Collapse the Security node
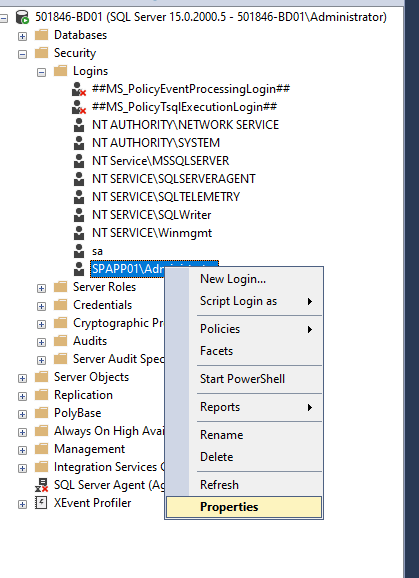Image resolution: width=419 pixels, height=578 pixels. [22, 54]
